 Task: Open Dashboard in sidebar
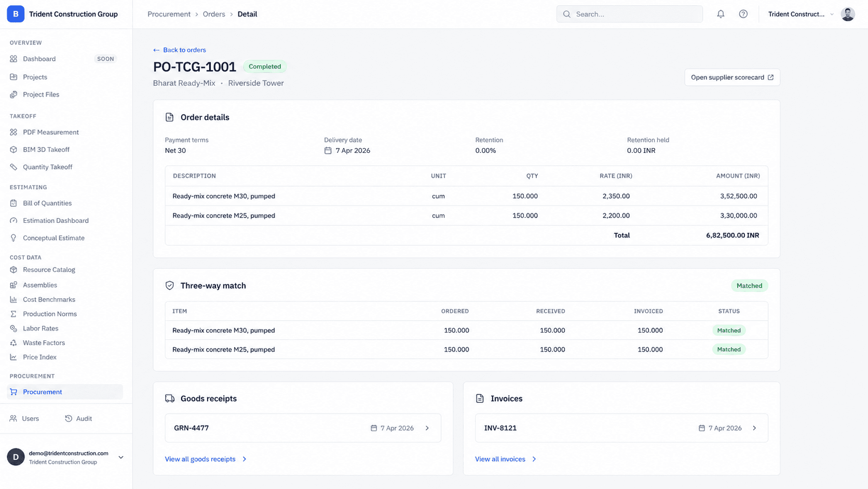[65, 59]
